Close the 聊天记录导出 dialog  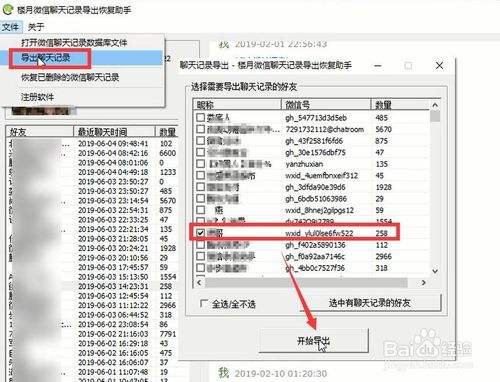tap(439, 66)
